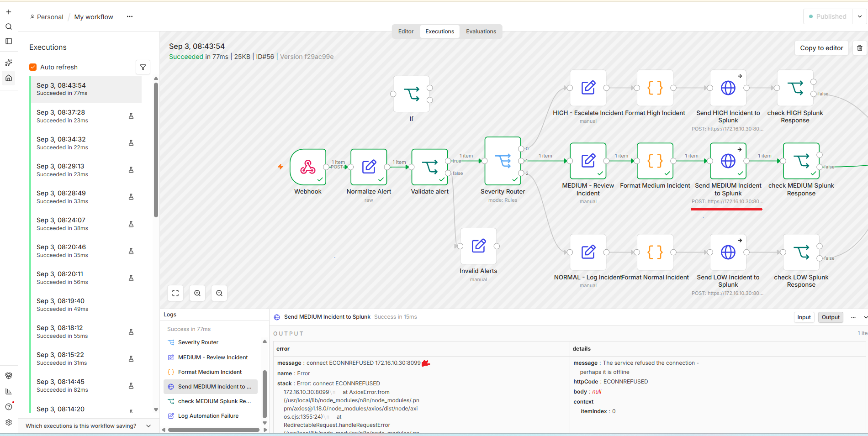Open dropdown next to Published button
The image size is (868, 436).
(859, 16)
